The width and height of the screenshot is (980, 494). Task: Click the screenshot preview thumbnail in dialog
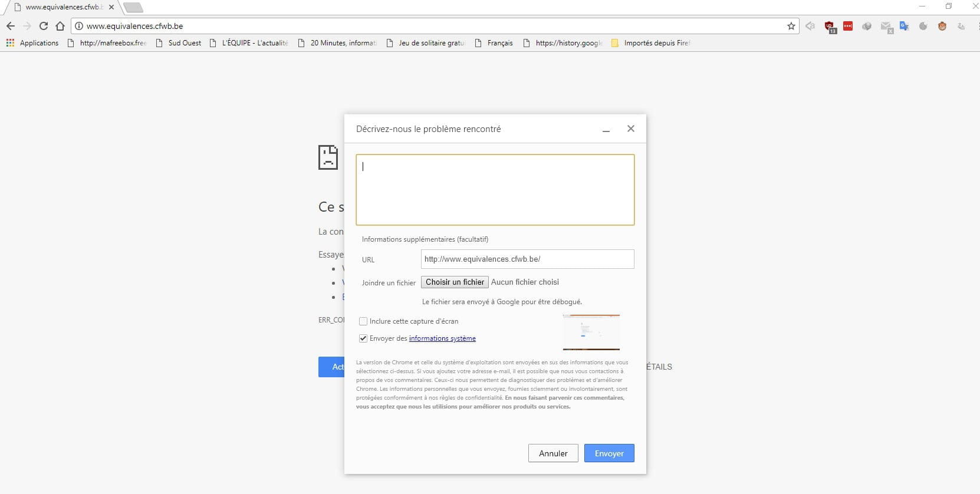tap(591, 332)
